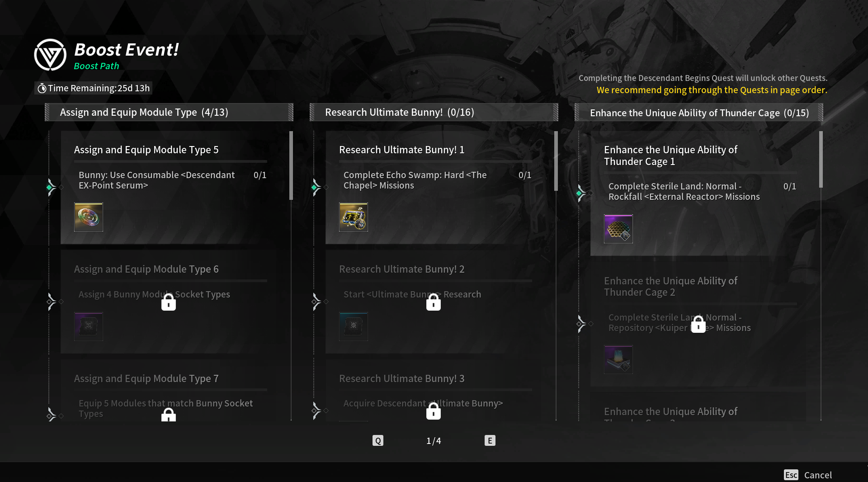Select the Assign and Equip Module Type (4/13) header
Screen dimensions: 868x482
[x=169, y=112]
